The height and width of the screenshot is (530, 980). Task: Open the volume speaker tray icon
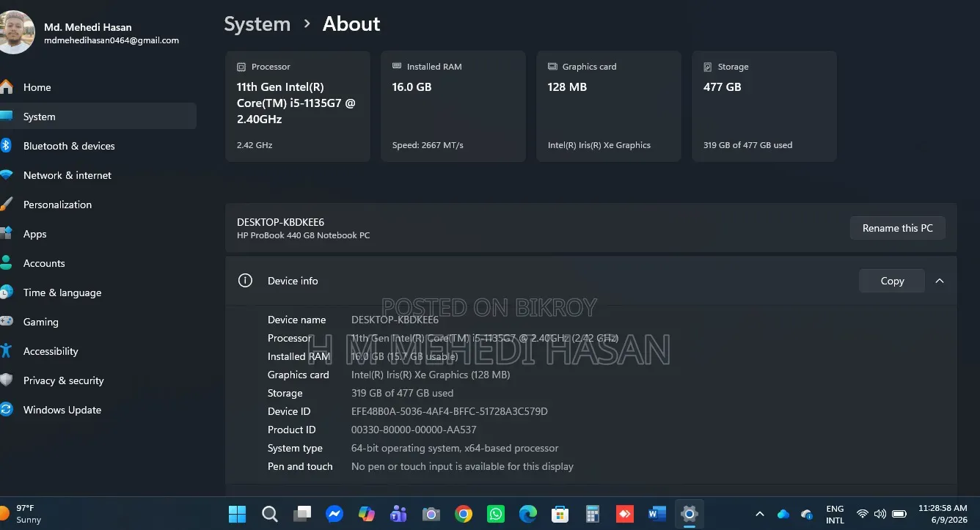click(880, 514)
